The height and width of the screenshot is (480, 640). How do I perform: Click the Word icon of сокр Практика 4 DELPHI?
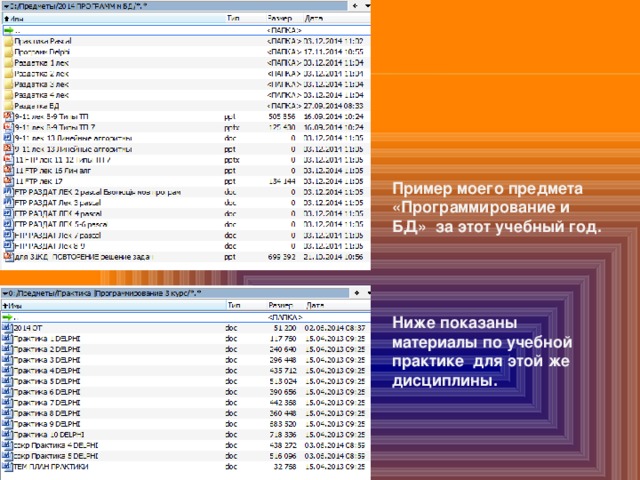point(7,445)
